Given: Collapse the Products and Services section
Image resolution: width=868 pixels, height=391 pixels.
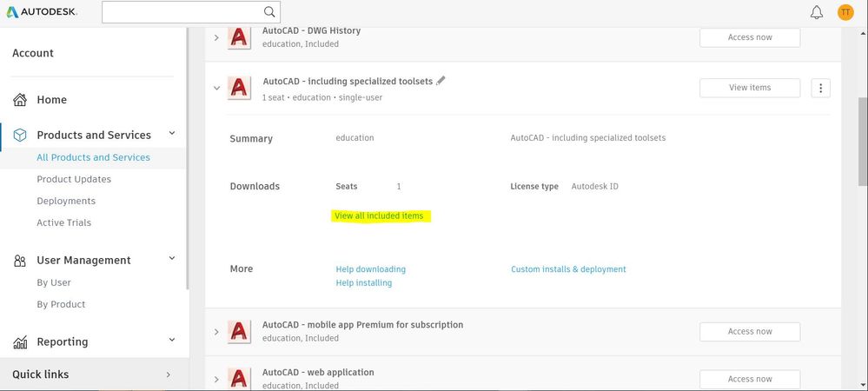Looking at the screenshot, I should click(172, 133).
